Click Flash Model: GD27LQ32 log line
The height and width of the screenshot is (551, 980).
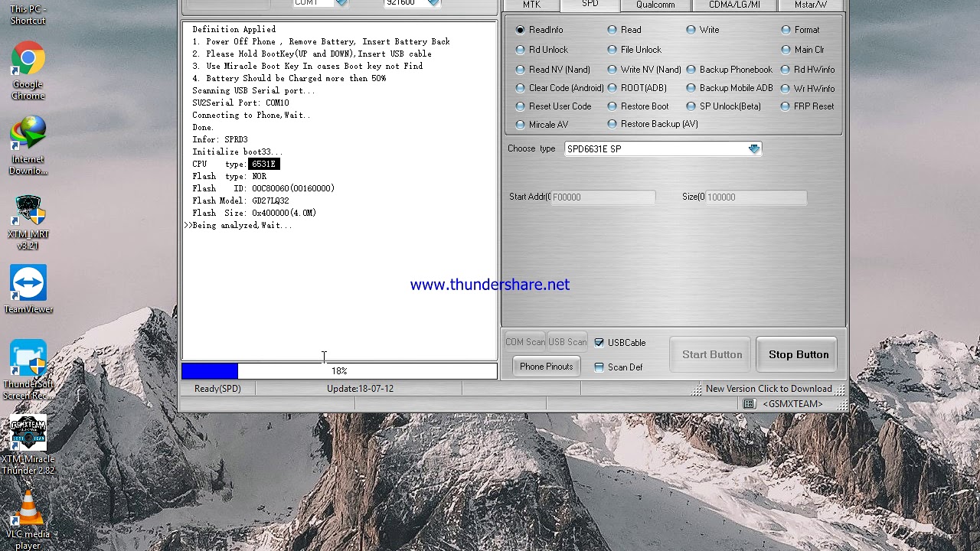[x=240, y=201]
